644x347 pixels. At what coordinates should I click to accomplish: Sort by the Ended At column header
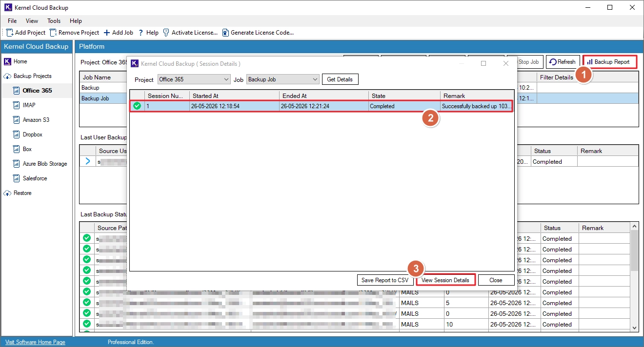tap(324, 96)
